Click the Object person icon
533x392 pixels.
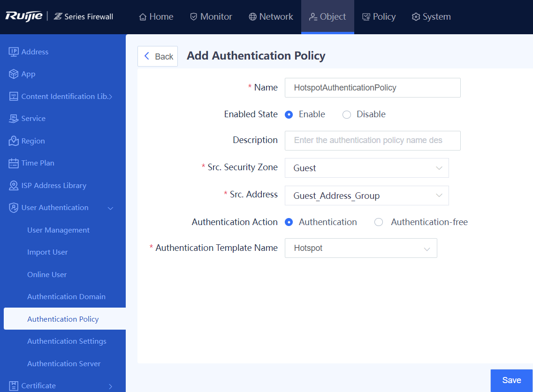[x=313, y=16]
